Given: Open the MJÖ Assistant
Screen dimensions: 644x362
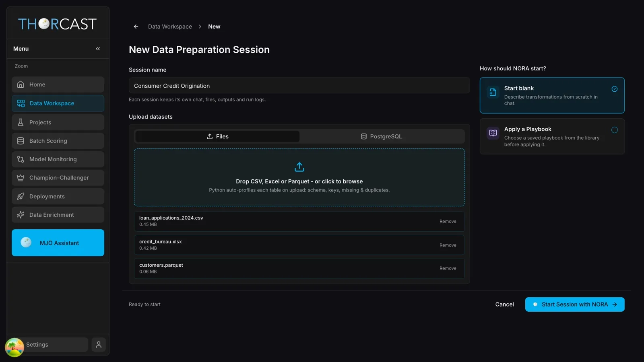Looking at the screenshot, I should coord(58,243).
